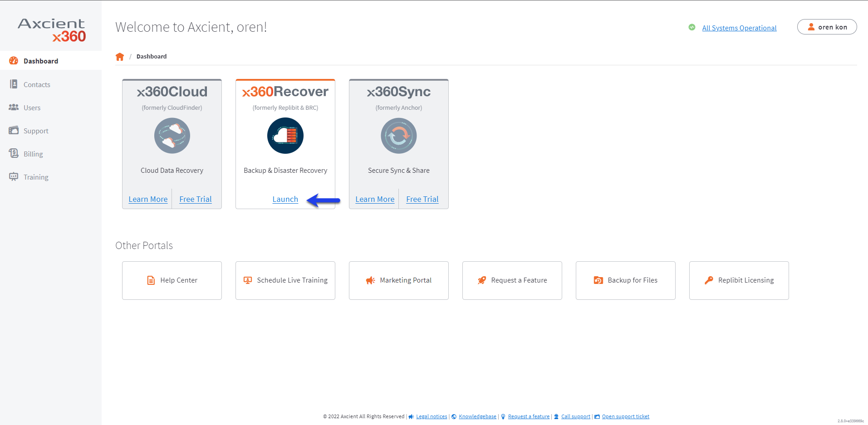Click the Axcient x360 logo
Image resolution: width=868 pixels, height=425 pixels.
[51, 30]
